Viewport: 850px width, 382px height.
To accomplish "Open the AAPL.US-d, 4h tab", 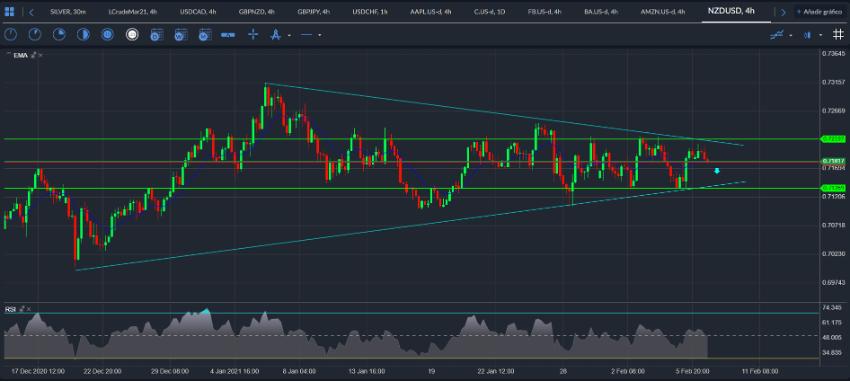I will [x=430, y=11].
